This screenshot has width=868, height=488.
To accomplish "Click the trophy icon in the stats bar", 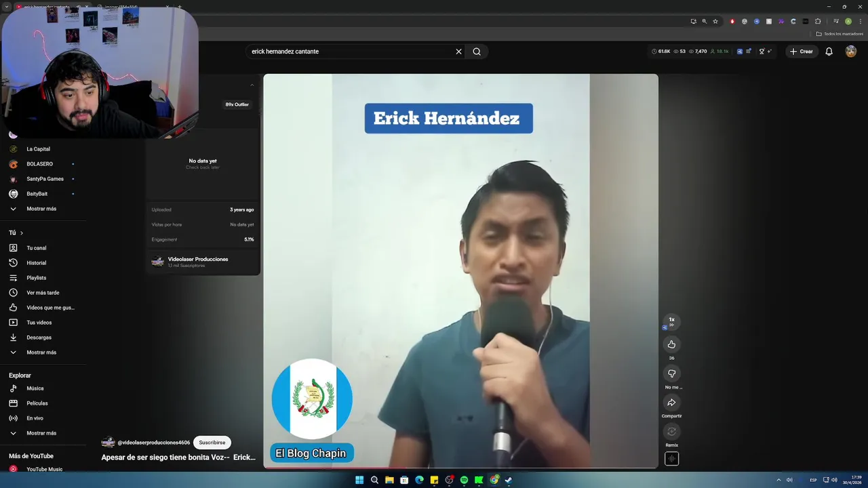I will (762, 52).
